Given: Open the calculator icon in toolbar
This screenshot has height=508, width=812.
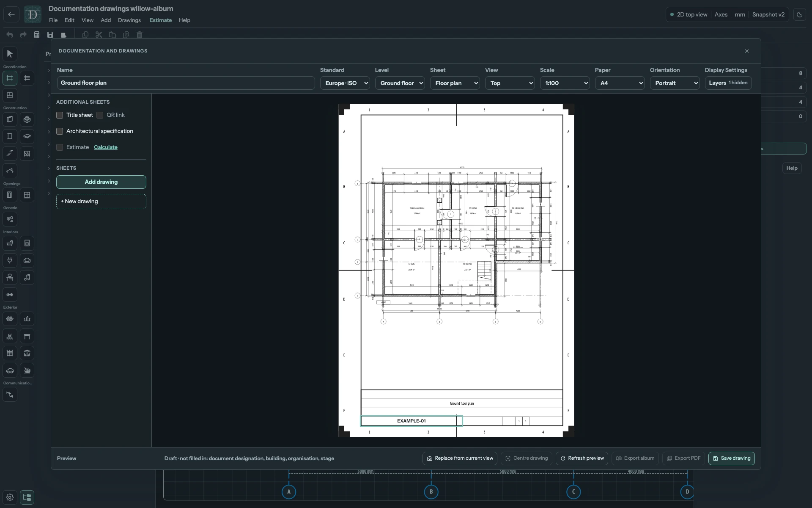Looking at the screenshot, I should 37,35.
